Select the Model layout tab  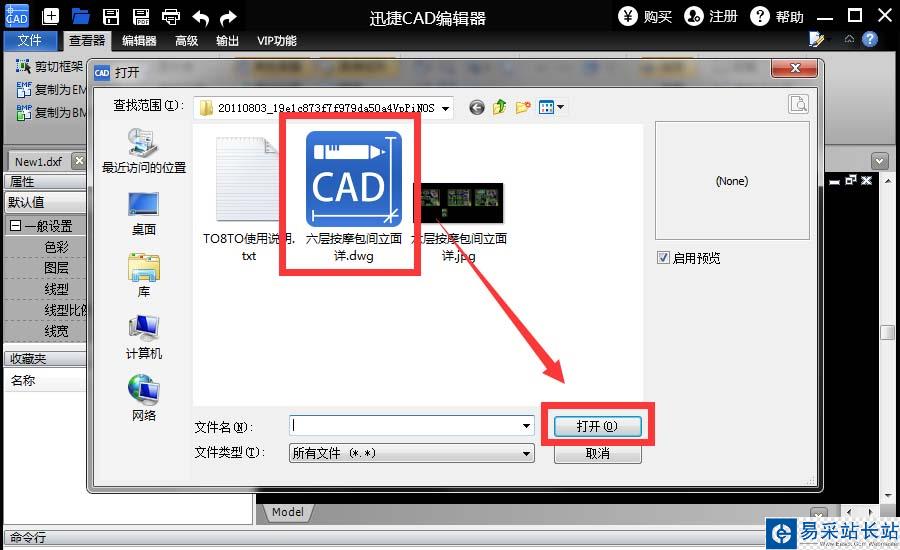click(x=288, y=512)
